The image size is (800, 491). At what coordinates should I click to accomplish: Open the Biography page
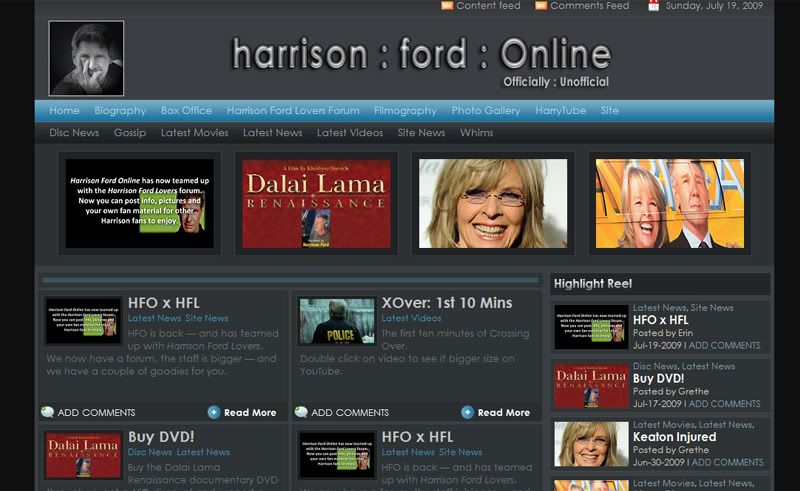click(120, 111)
